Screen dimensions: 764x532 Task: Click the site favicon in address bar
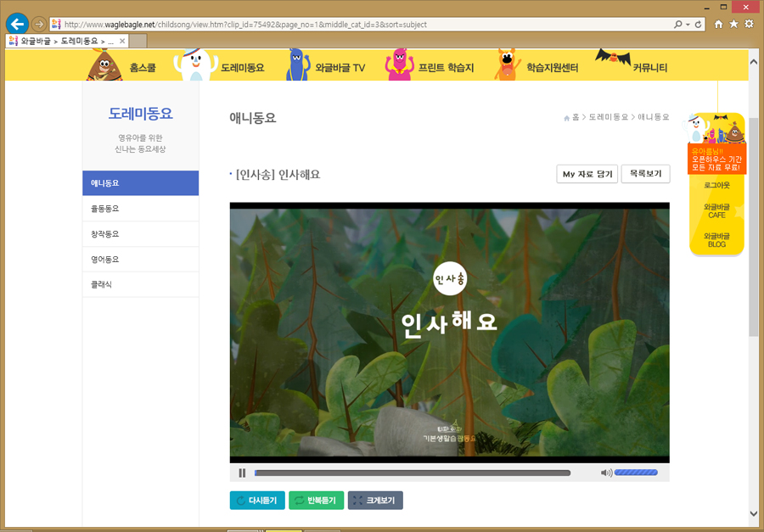point(56,25)
